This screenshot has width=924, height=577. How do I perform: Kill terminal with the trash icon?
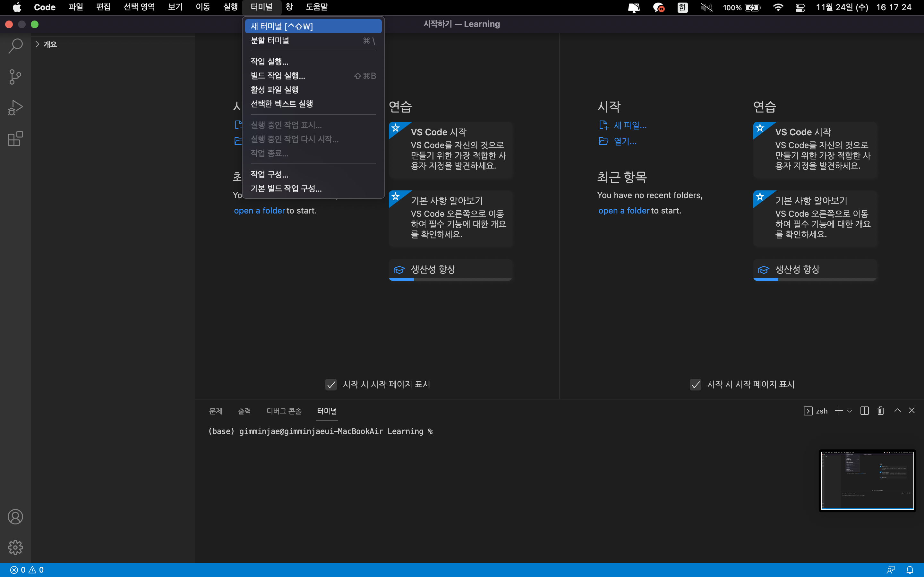click(880, 411)
